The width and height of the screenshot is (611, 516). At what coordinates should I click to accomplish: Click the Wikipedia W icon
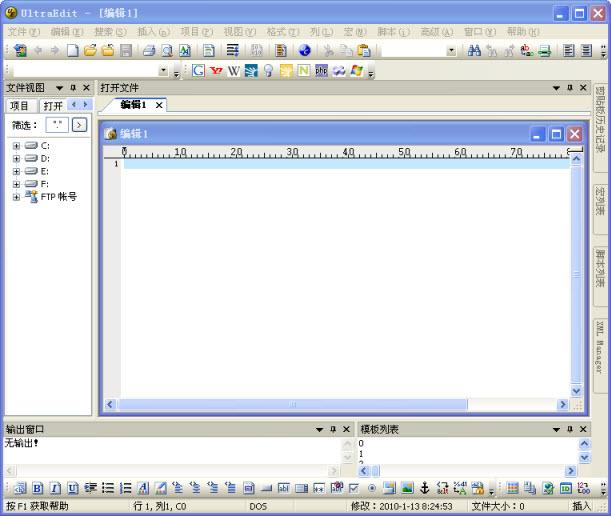point(233,71)
